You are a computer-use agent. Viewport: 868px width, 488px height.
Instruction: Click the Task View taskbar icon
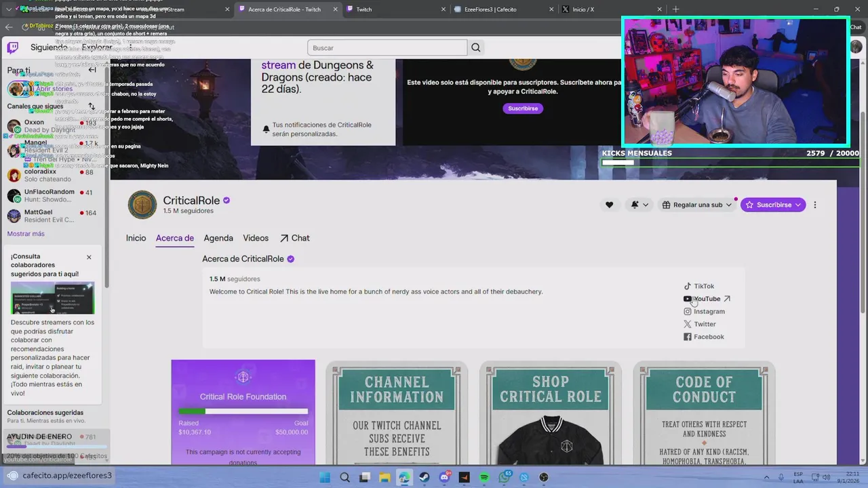[365, 477]
